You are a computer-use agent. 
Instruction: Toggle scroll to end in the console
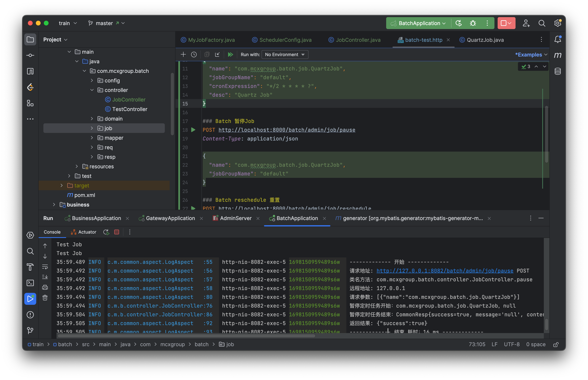pyautogui.click(x=45, y=277)
